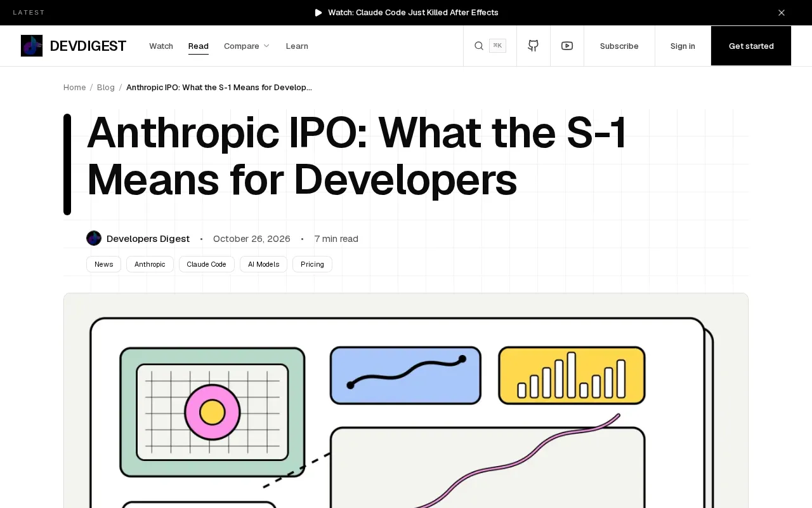Click the play icon in the announcement banner
Viewport: 812px width, 508px height.
click(x=318, y=13)
